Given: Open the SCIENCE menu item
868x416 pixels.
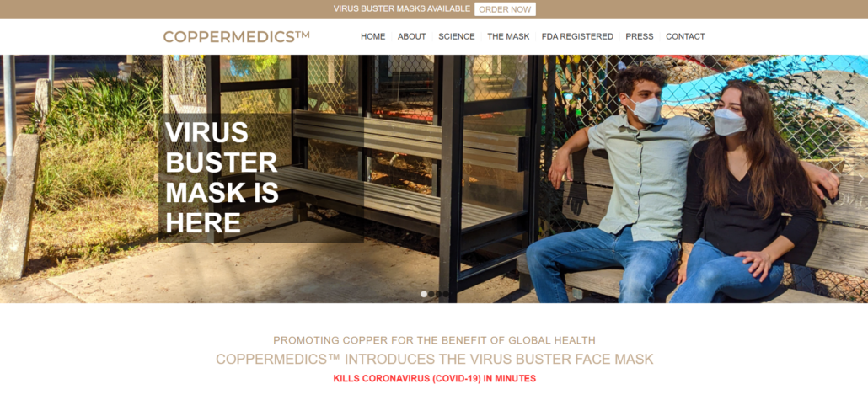Looking at the screenshot, I should tap(457, 36).
